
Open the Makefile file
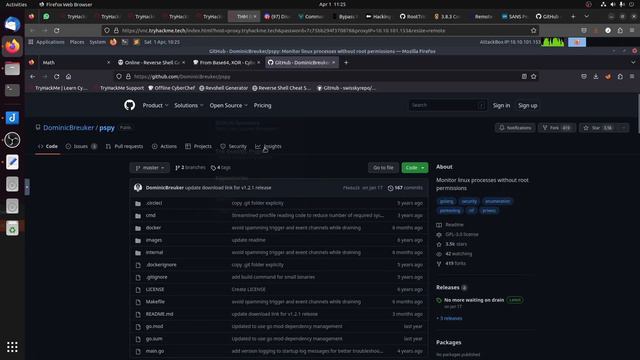(x=156, y=302)
